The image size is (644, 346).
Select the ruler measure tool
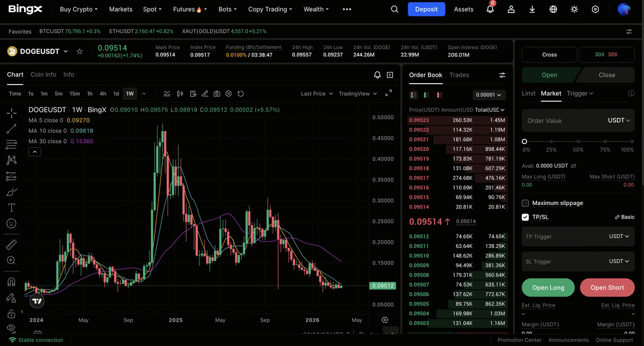point(11,245)
